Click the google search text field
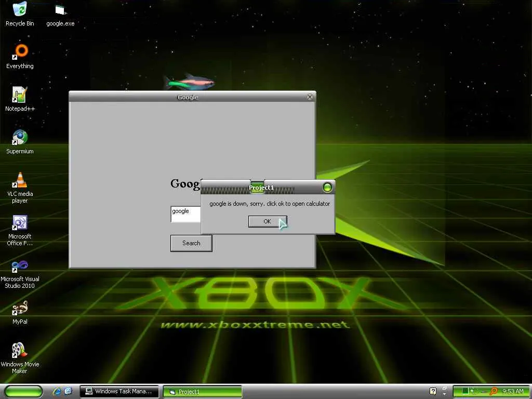The height and width of the screenshot is (399, 532). pos(185,214)
